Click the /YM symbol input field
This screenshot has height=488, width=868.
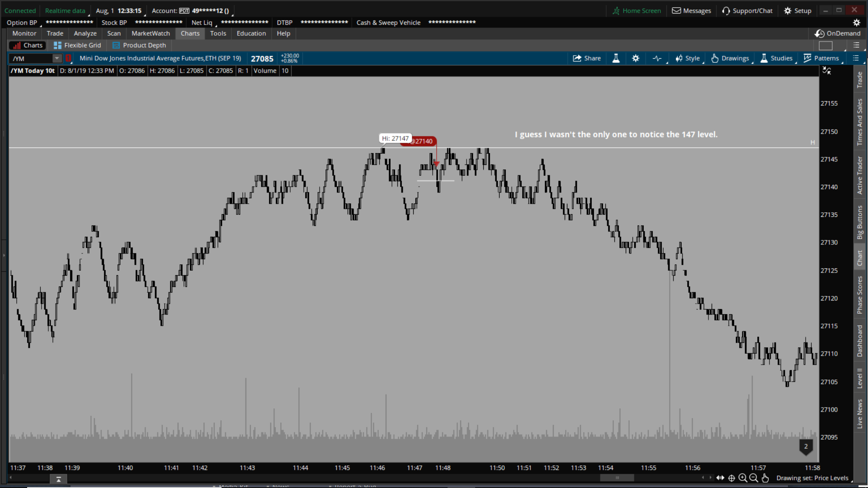31,59
